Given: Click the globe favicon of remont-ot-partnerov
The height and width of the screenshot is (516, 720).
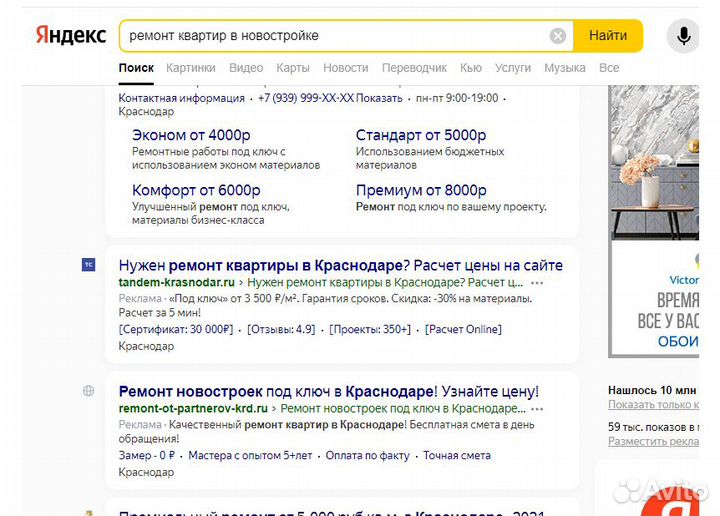Looking at the screenshot, I should 89,391.
